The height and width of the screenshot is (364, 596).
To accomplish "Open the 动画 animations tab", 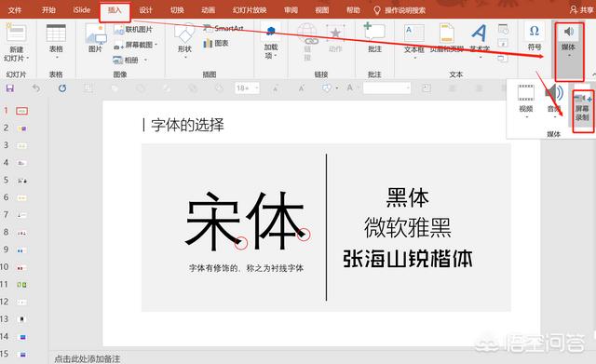I will pyautogui.click(x=208, y=10).
